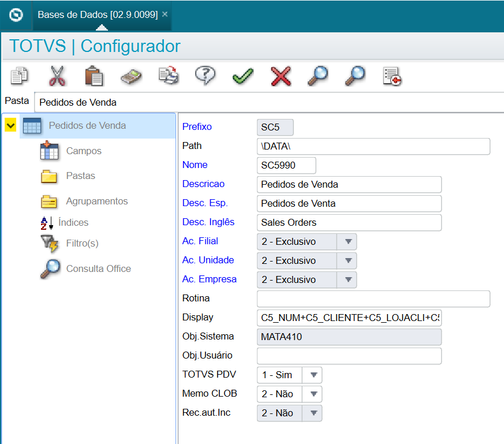Screen dimensions: 504x444
Task: Click the Prefixo field SC5
Action: (275, 128)
